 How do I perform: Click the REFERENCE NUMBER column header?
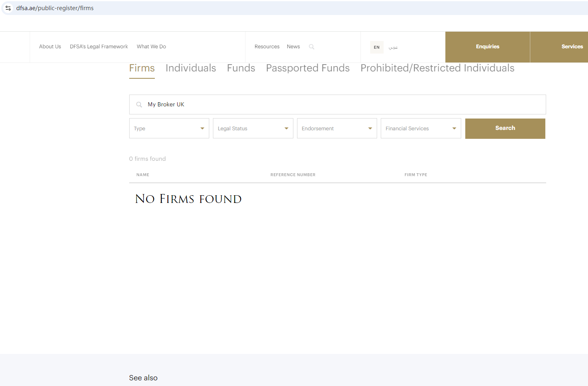(293, 175)
